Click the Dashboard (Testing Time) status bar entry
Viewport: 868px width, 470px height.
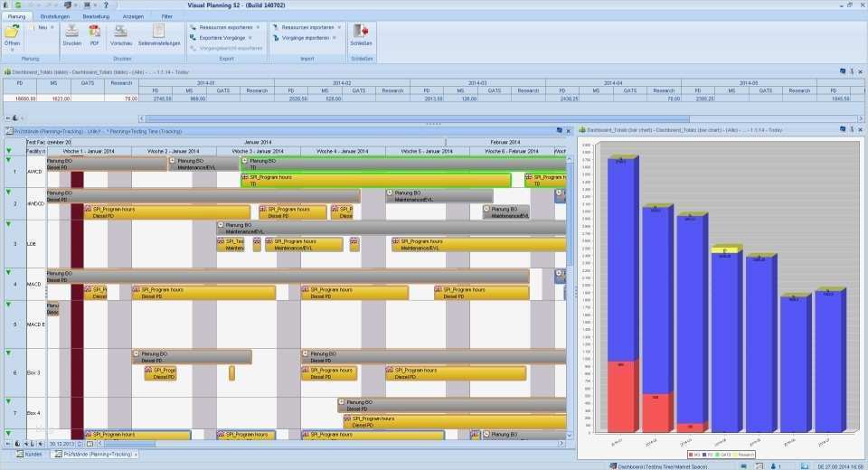point(658,466)
